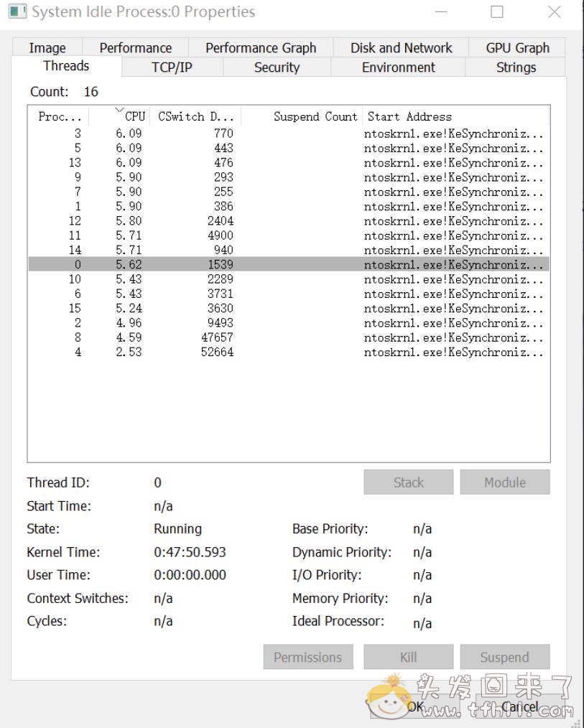The height and width of the screenshot is (728, 584).
Task: Close the System Idle Process properties dialog
Action: click(x=554, y=12)
